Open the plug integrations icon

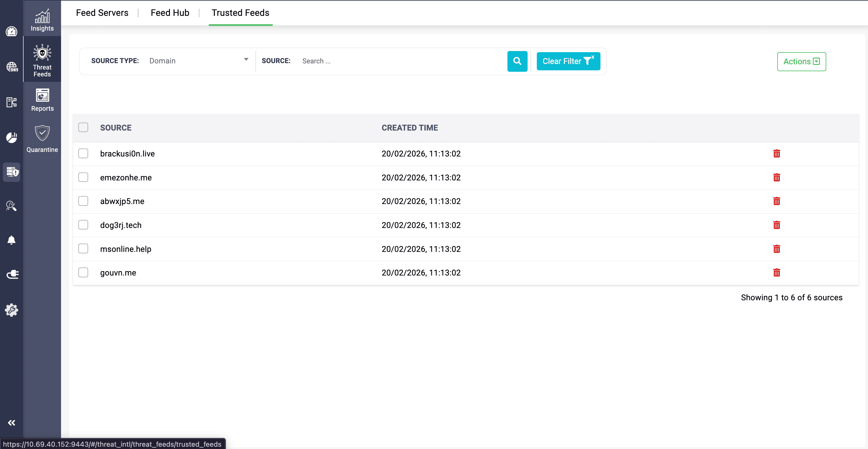pos(12,274)
